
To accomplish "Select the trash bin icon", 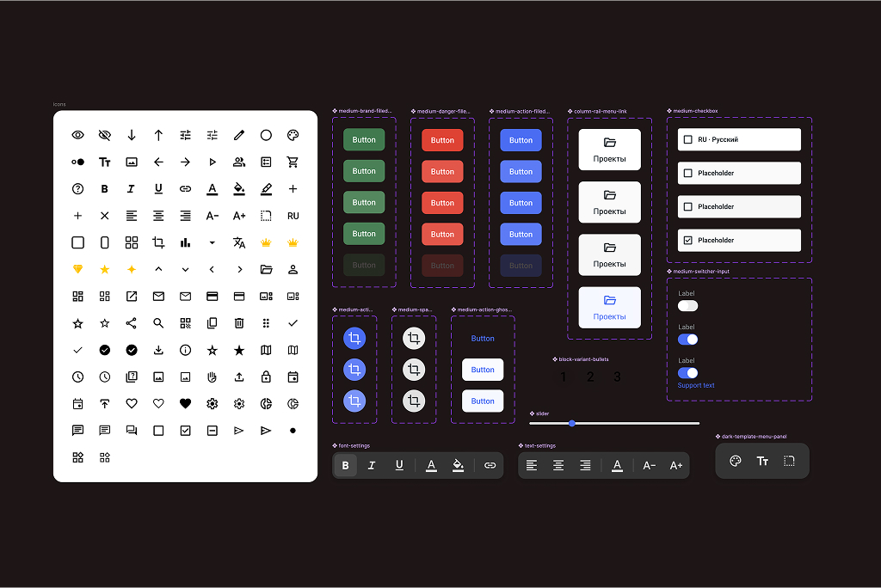I will click(239, 323).
